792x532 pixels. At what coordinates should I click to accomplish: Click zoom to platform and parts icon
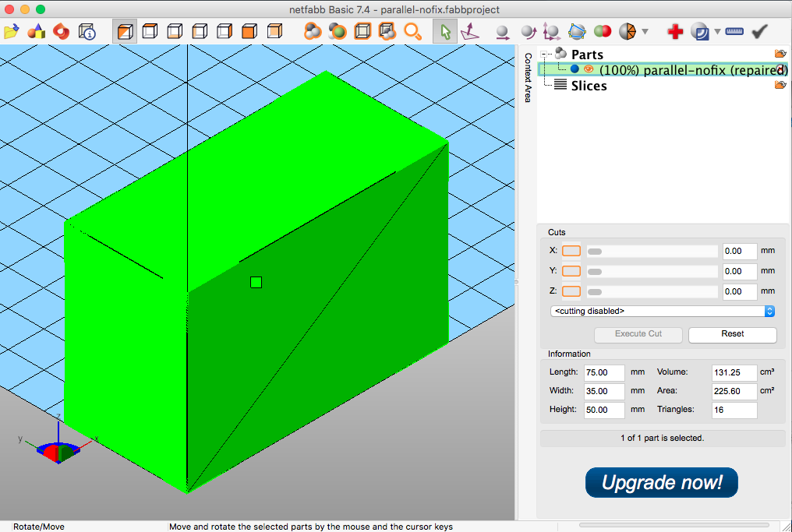tap(387, 31)
